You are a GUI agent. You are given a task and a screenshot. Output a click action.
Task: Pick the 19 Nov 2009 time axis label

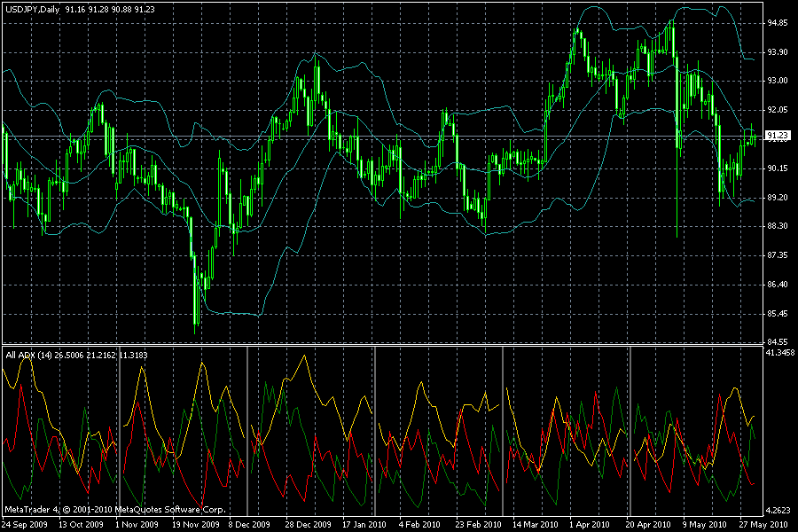pyautogui.click(x=196, y=524)
